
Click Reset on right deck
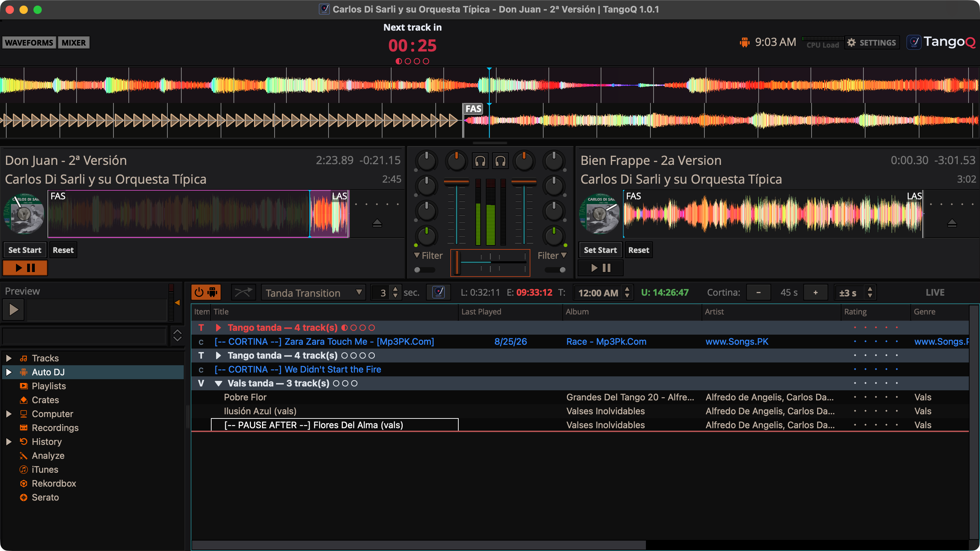639,250
